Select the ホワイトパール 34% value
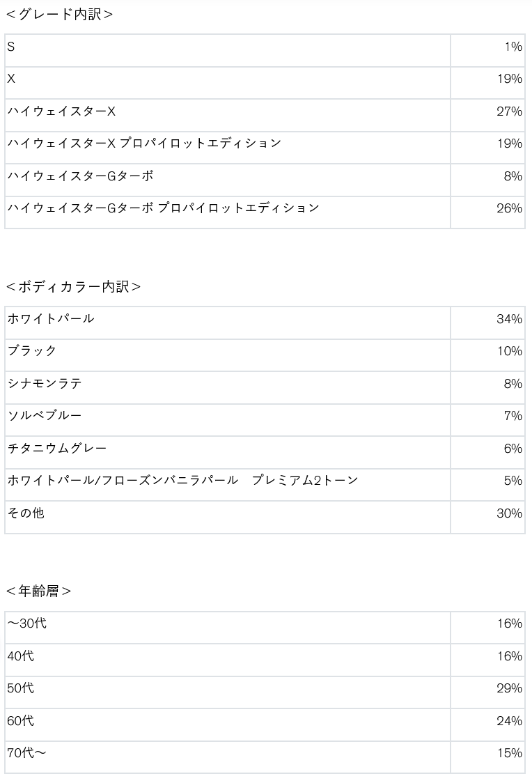This screenshot has height=783, width=532. coord(509,319)
